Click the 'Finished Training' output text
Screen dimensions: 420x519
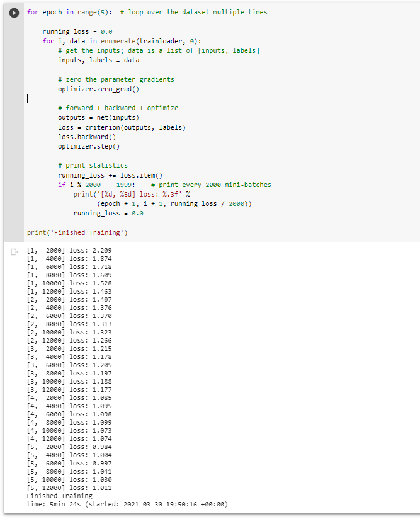60,496
